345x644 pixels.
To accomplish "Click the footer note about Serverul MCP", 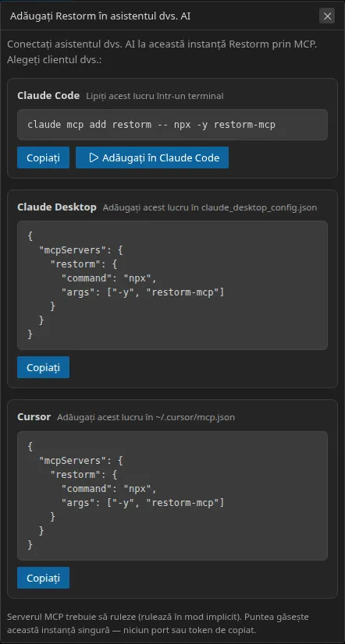I will 158,623.
